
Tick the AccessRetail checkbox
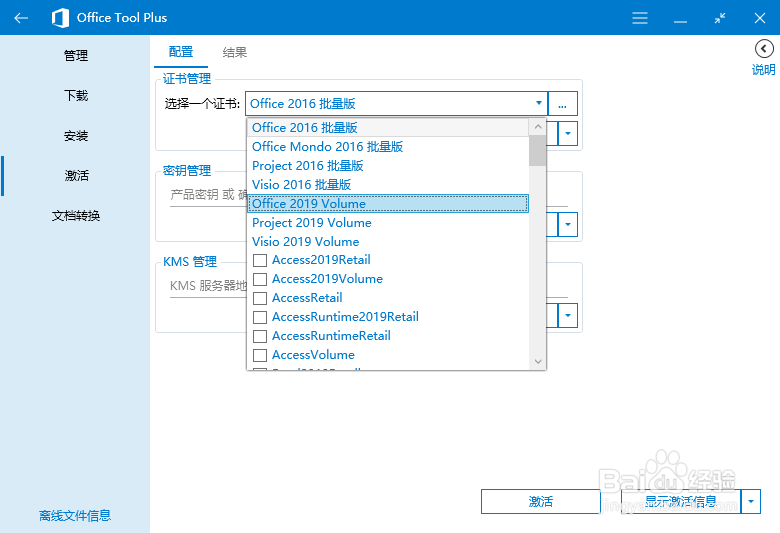[x=260, y=298]
